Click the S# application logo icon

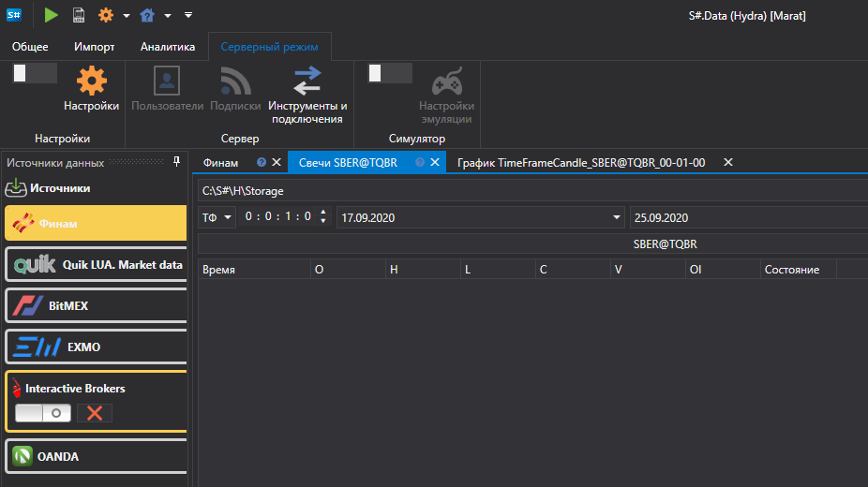[x=14, y=15]
